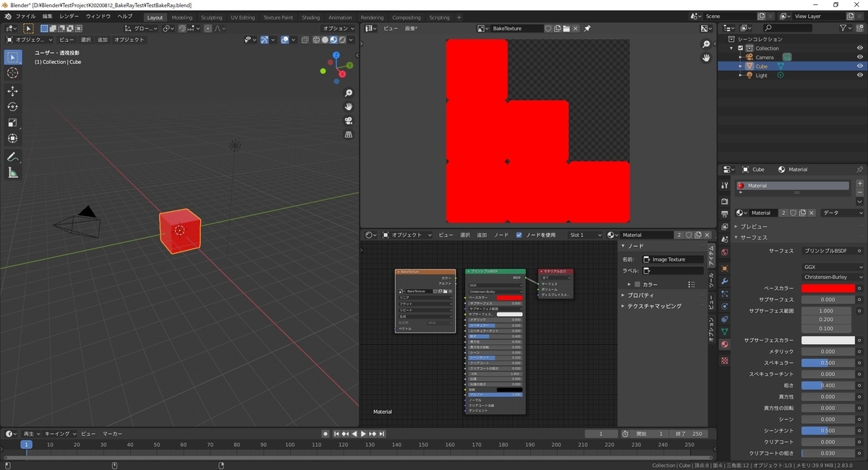This screenshot has width=868, height=470.
Task: Switch viewport shading to Wireframe
Action: (x=317, y=40)
